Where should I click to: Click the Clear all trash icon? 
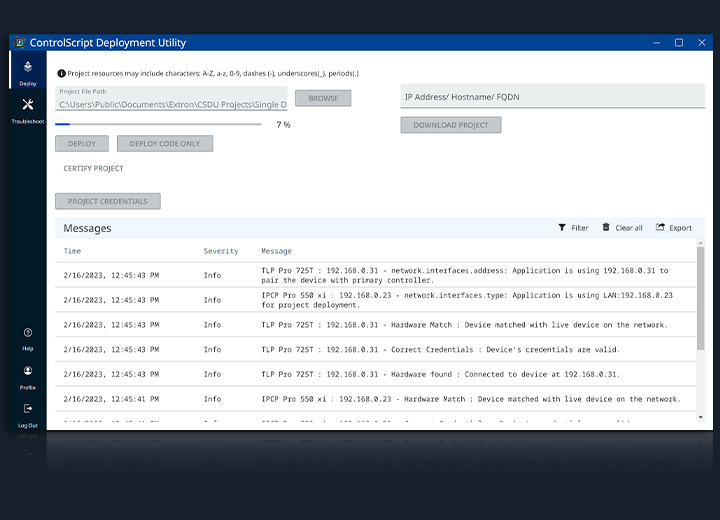click(x=606, y=227)
